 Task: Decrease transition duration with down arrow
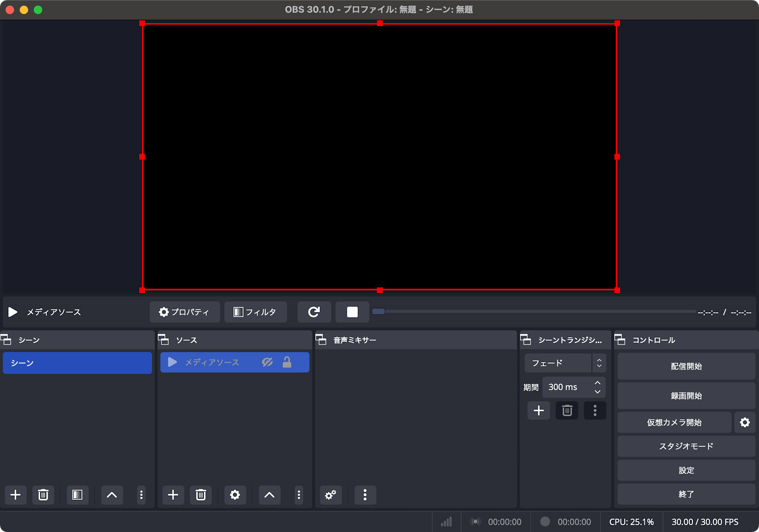[x=598, y=392]
